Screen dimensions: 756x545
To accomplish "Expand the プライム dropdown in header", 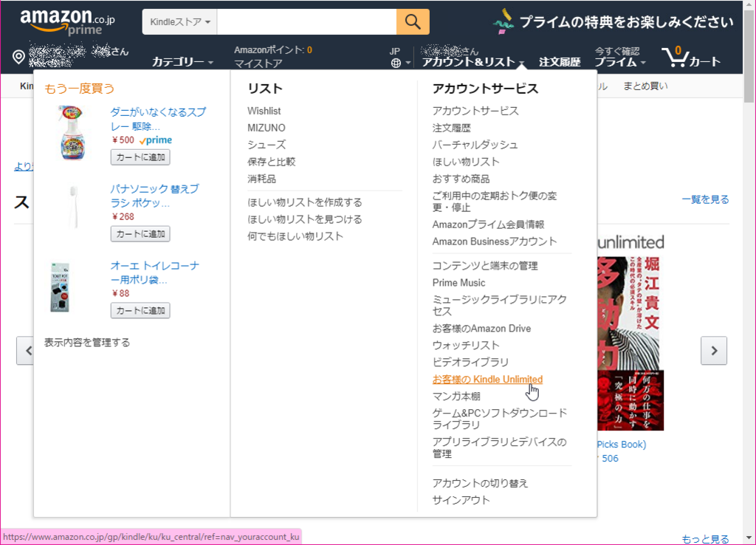I will 620,62.
